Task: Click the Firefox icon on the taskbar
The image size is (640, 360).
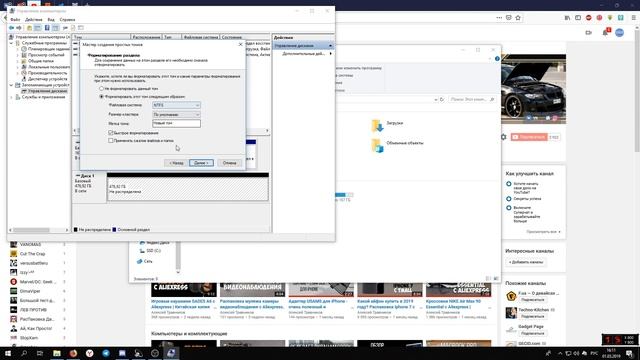Action: (x=73, y=353)
